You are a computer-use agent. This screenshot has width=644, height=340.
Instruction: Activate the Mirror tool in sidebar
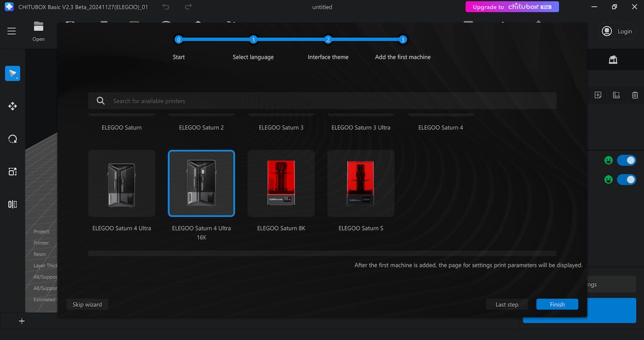(13, 204)
